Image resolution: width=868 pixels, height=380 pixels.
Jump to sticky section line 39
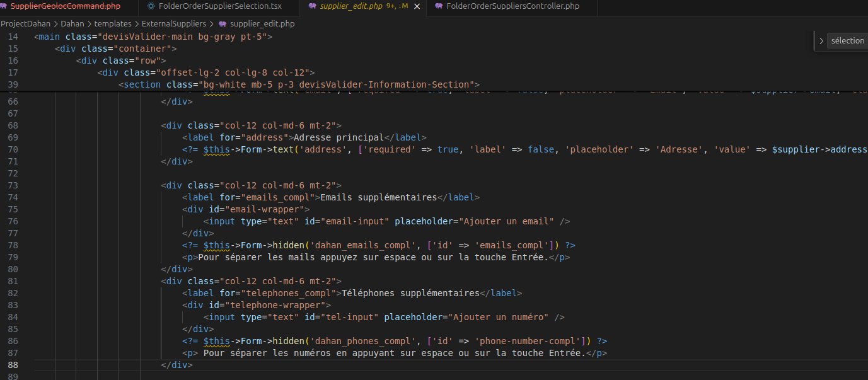(x=299, y=84)
